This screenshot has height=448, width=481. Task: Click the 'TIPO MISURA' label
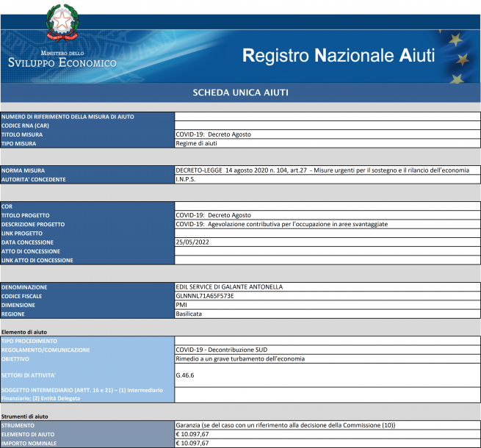point(18,143)
